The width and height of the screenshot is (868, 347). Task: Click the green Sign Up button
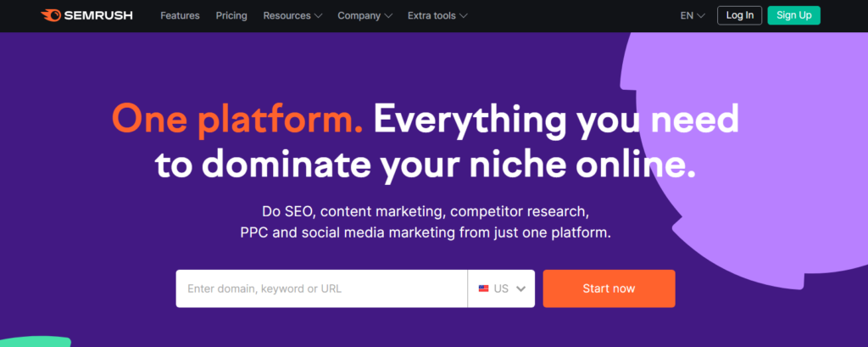pyautogui.click(x=793, y=15)
